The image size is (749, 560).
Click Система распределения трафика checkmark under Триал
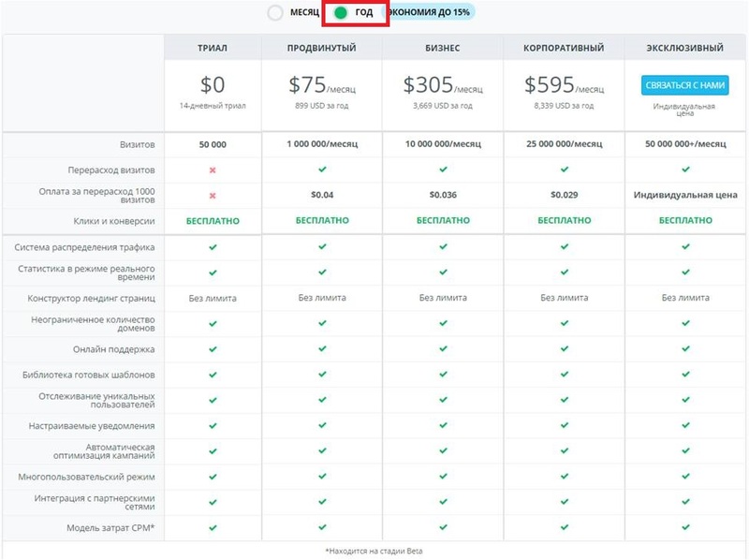(213, 247)
